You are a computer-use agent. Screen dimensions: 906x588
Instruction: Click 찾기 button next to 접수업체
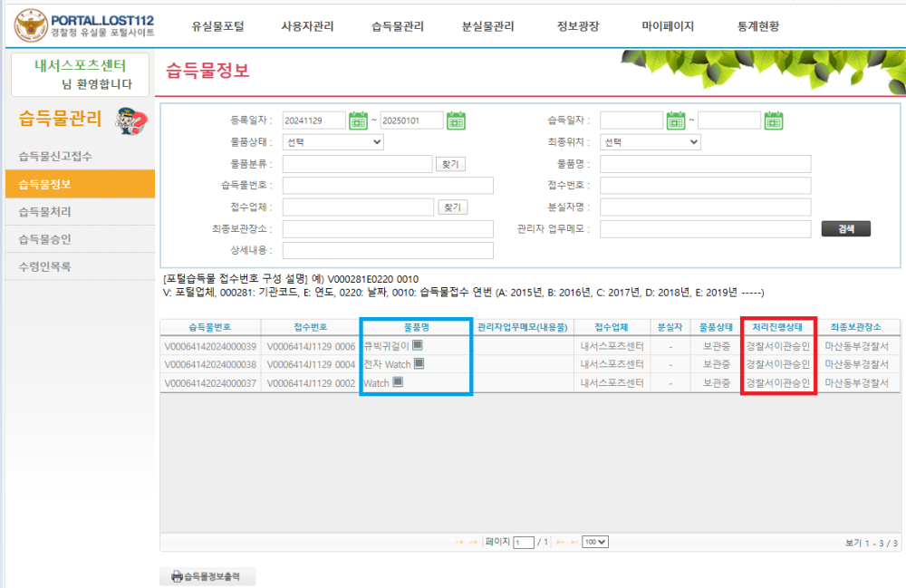pos(453,207)
